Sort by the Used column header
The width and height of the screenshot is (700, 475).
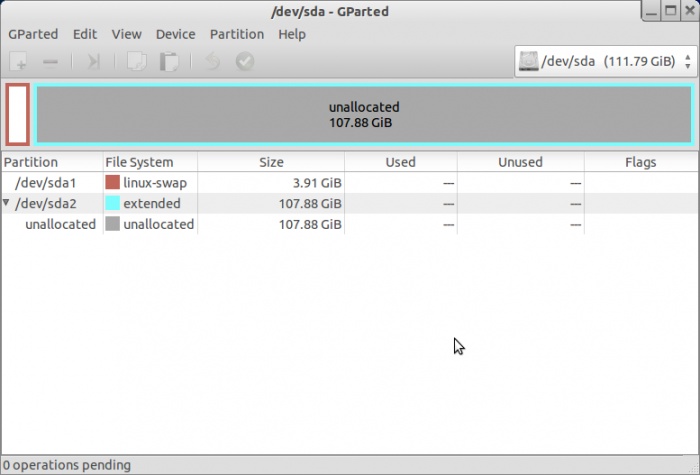pyautogui.click(x=400, y=162)
